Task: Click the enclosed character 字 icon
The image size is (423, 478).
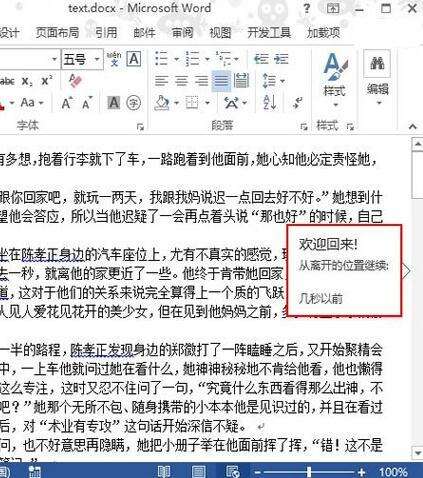Action: pyautogui.click(x=134, y=103)
